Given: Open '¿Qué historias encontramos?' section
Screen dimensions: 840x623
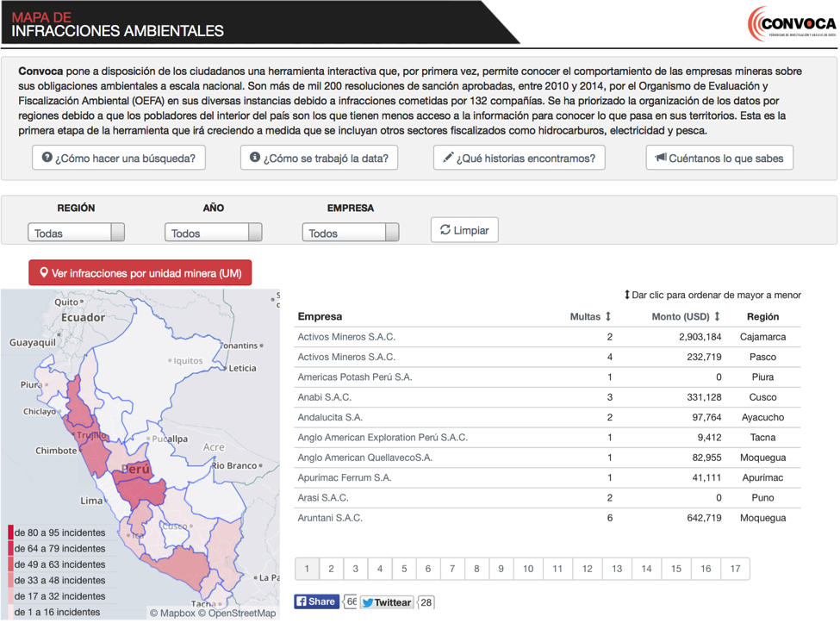Looking at the screenshot, I should click(x=519, y=158).
